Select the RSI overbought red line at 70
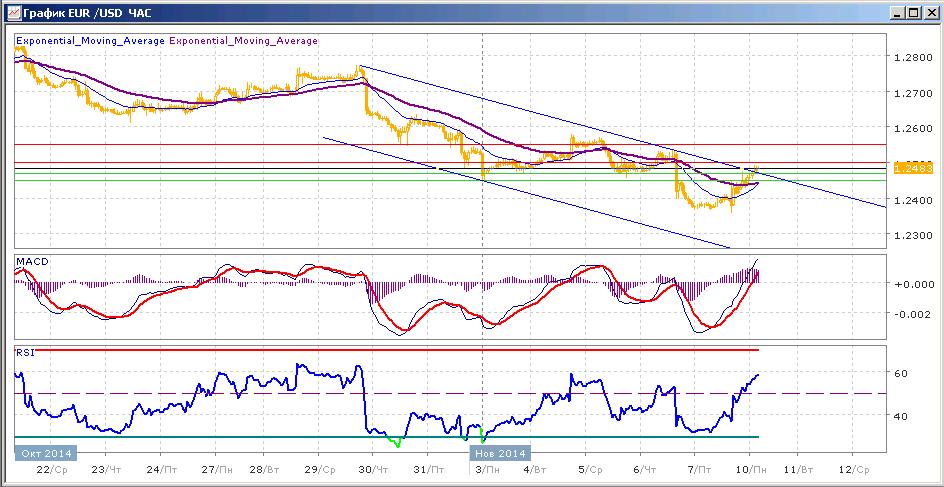The width and height of the screenshot is (944, 487). coord(385,350)
